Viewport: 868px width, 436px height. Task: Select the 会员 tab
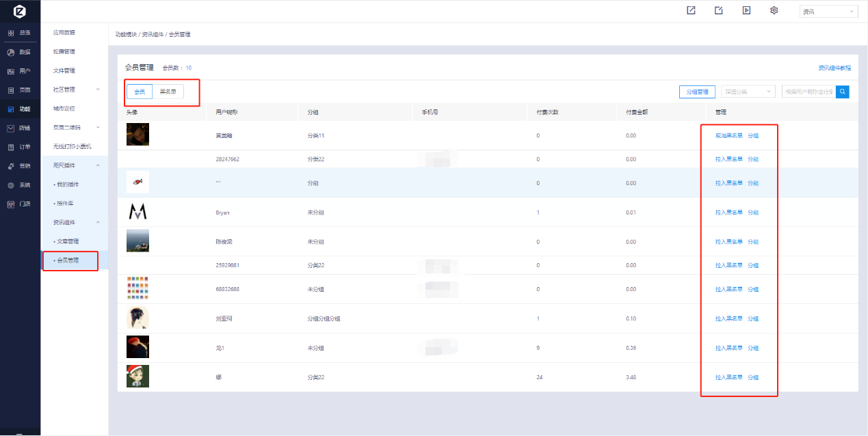pyautogui.click(x=140, y=92)
